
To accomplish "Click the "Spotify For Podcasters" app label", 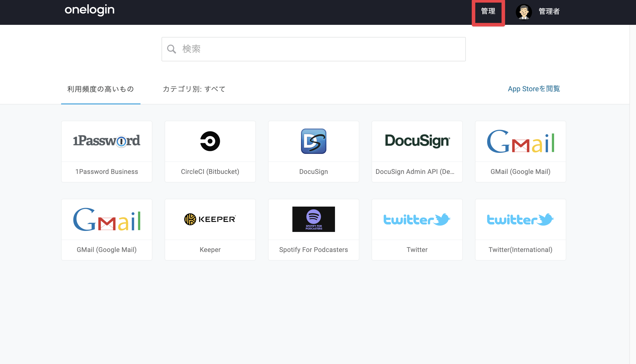I will [x=314, y=250].
